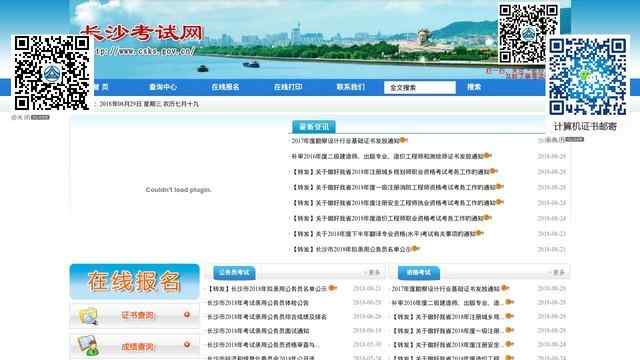The image size is (640, 360).
Task: Open 2017年度勘察设计行业基础证书发放通知 in 最新资讯
Action: pyautogui.click(x=345, y=141)
